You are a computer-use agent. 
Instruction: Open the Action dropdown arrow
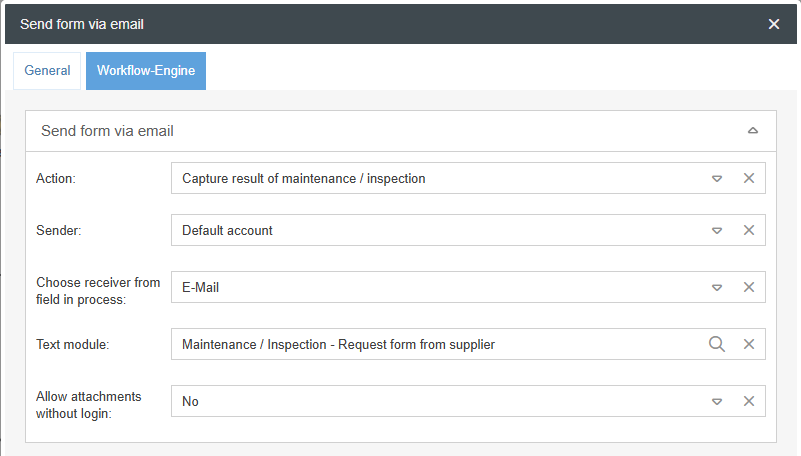coord(717,179)
